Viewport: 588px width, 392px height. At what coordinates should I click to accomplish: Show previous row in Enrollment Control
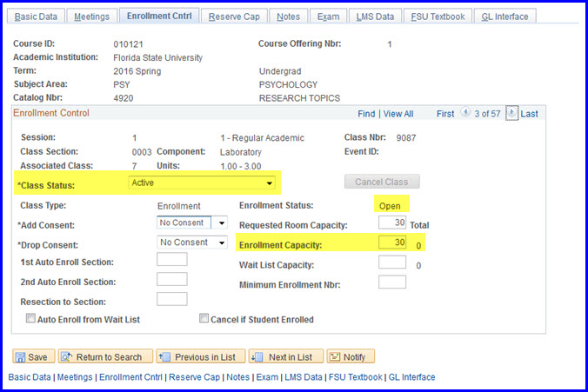[465, 112]
